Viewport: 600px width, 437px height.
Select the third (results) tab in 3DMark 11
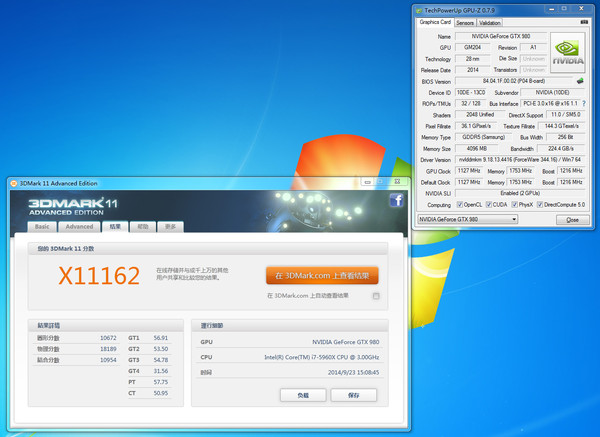pos(115,227)
